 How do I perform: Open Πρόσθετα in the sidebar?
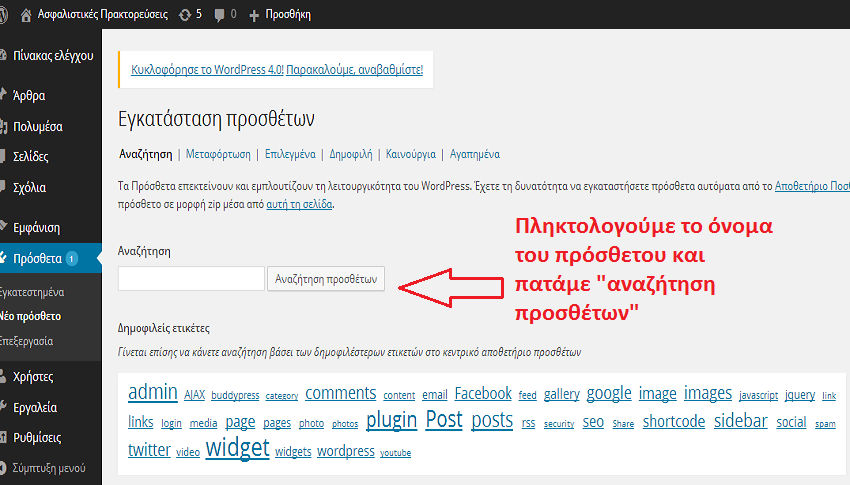37,258
